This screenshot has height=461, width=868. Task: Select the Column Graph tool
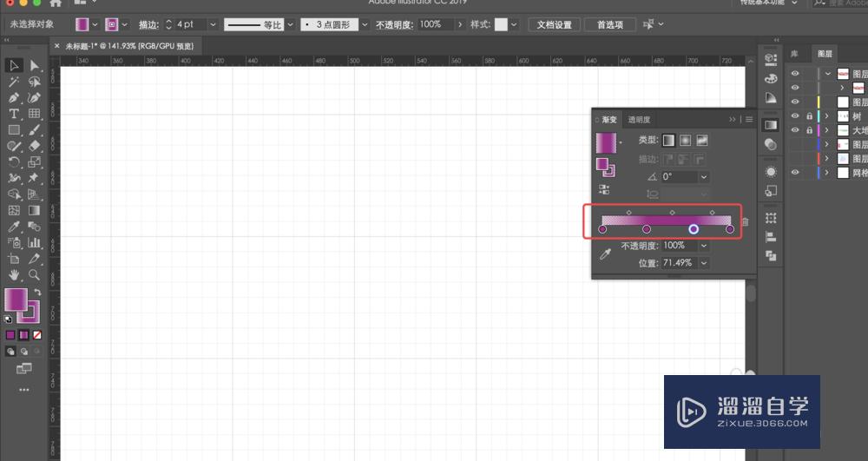35,242
